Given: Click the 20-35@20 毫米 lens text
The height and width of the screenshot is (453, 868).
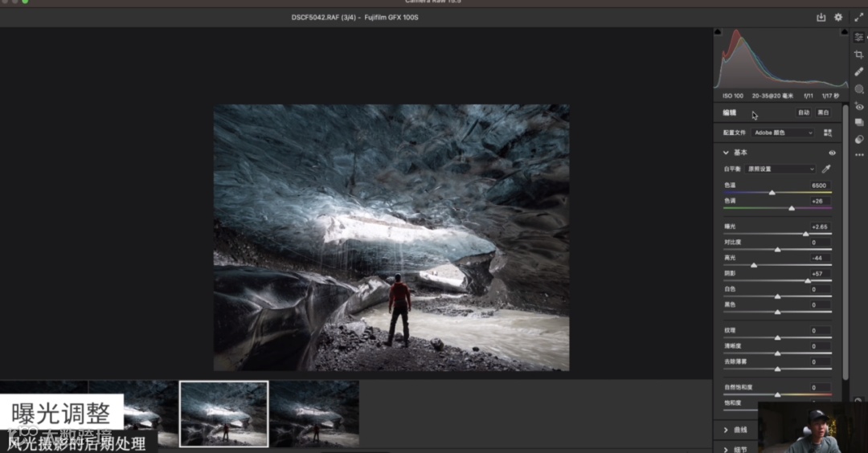Looking at the screenshot, I should [x=772, y=96].
